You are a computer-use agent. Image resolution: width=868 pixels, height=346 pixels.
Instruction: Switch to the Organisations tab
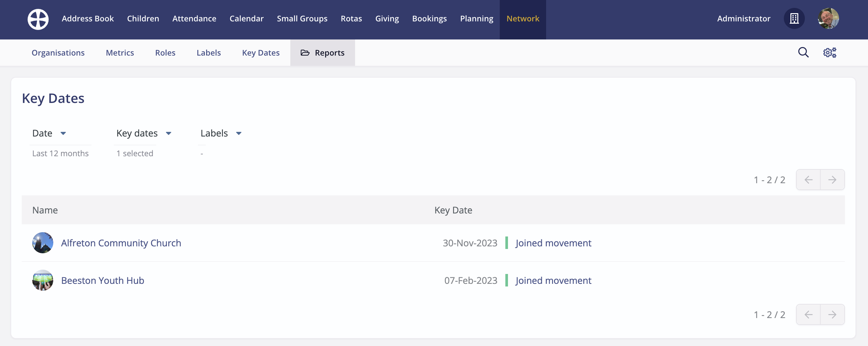pyautogui.click(x=58, y=53)
